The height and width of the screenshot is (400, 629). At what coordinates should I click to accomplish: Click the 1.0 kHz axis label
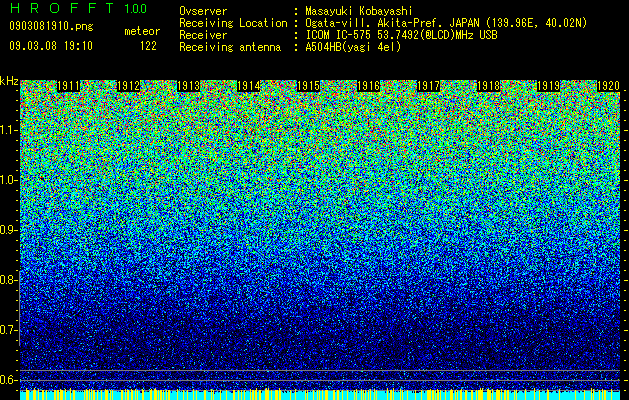8,180
